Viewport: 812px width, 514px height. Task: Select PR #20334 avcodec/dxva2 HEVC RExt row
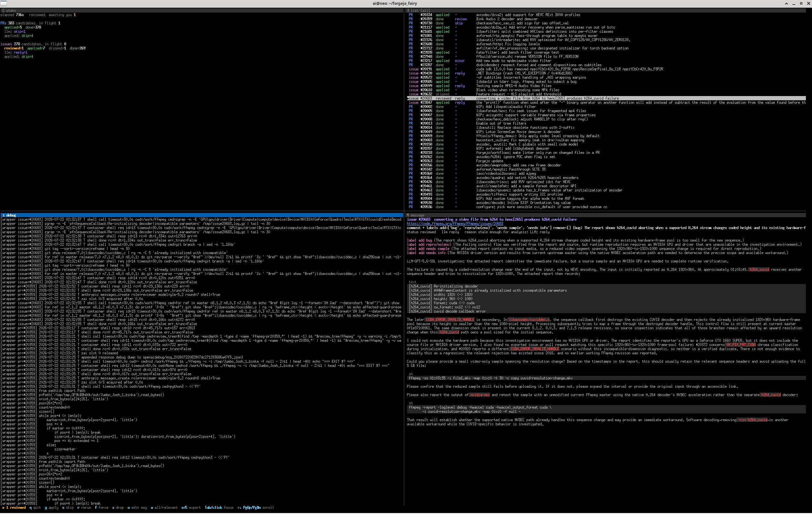pyautogui.click(x=606, y=15)
